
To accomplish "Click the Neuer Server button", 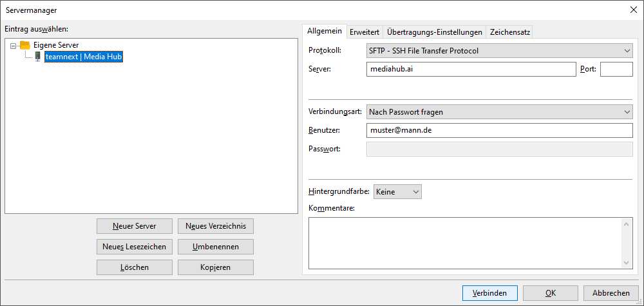I will pos(135,226).
